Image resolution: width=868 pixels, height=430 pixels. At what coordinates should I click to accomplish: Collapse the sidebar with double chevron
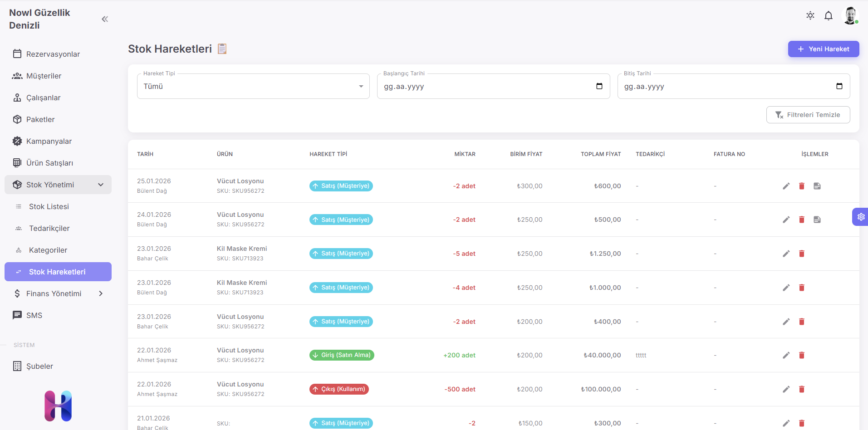pyautogui.click(x=105, y=19)
